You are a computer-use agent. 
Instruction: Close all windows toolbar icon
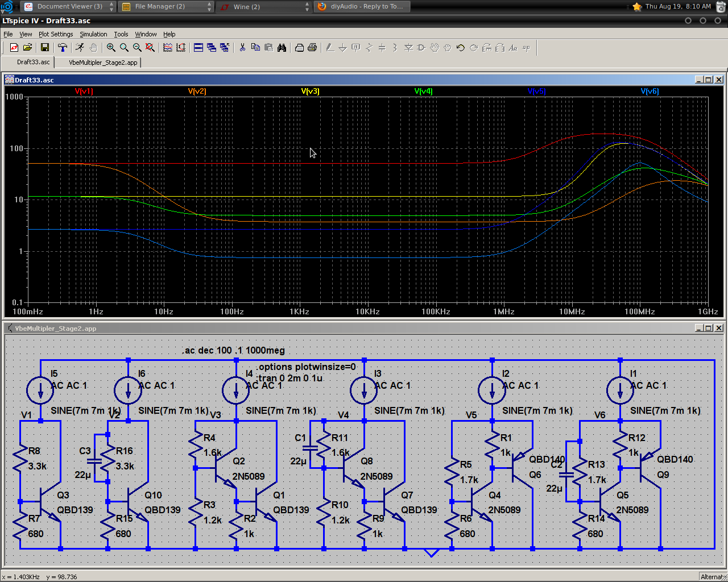[225, 48]
